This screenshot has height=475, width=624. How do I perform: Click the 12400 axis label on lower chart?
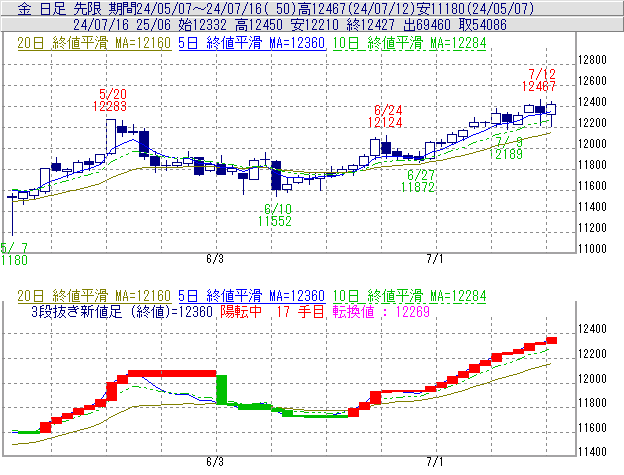(592, 329)
